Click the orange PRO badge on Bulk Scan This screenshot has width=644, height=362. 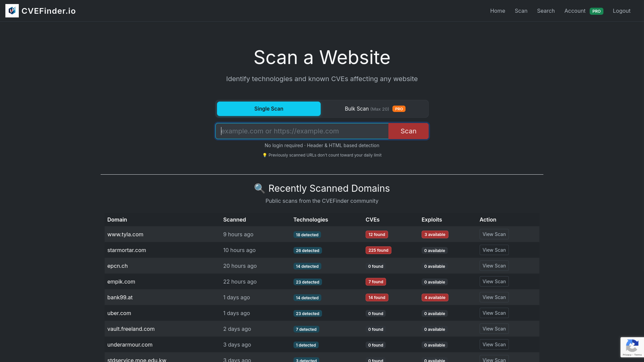399,109
